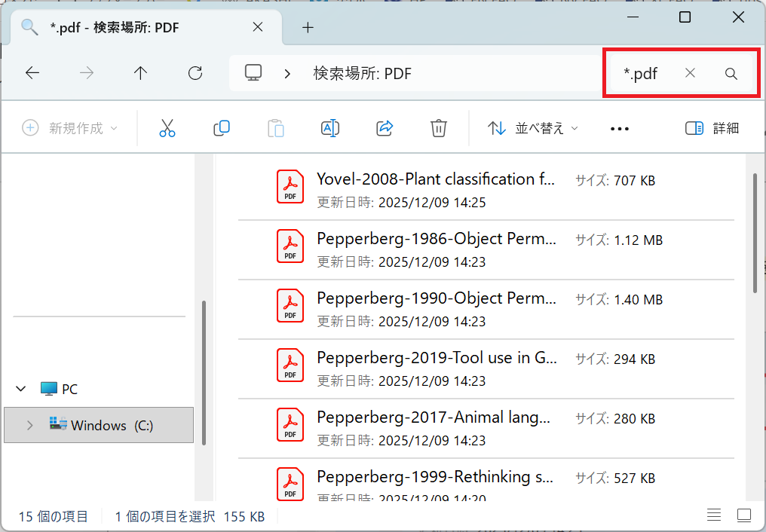Screen dimensions: 766x532
Task: Navigate back with the left arrow
Action: coord(32,73)
